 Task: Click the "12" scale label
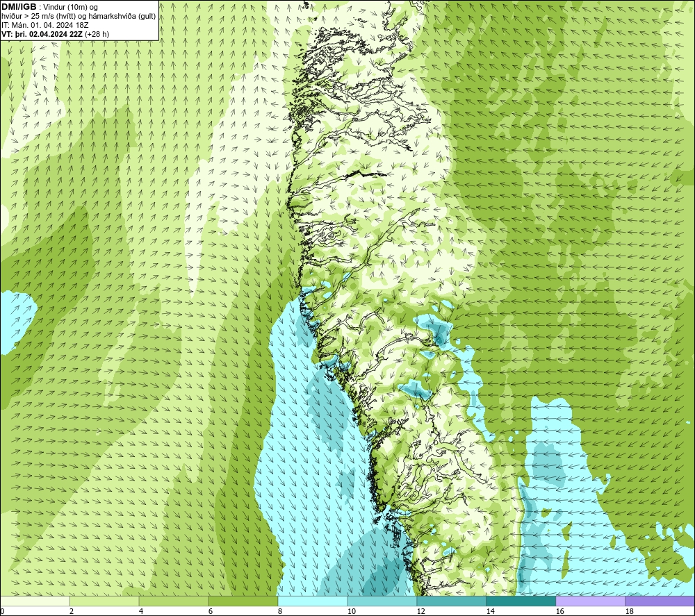[x=421, y=612]
